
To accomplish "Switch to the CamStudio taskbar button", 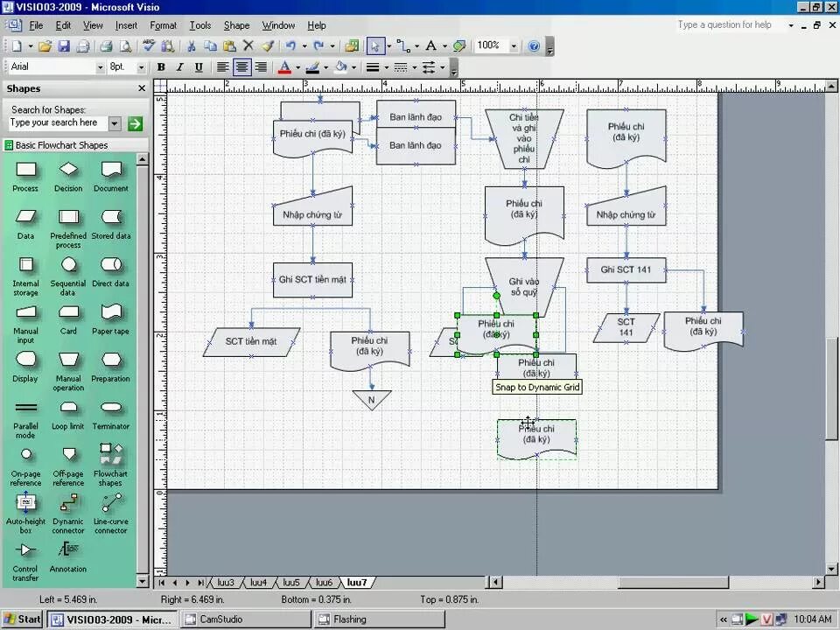I will tap(245, 619).
